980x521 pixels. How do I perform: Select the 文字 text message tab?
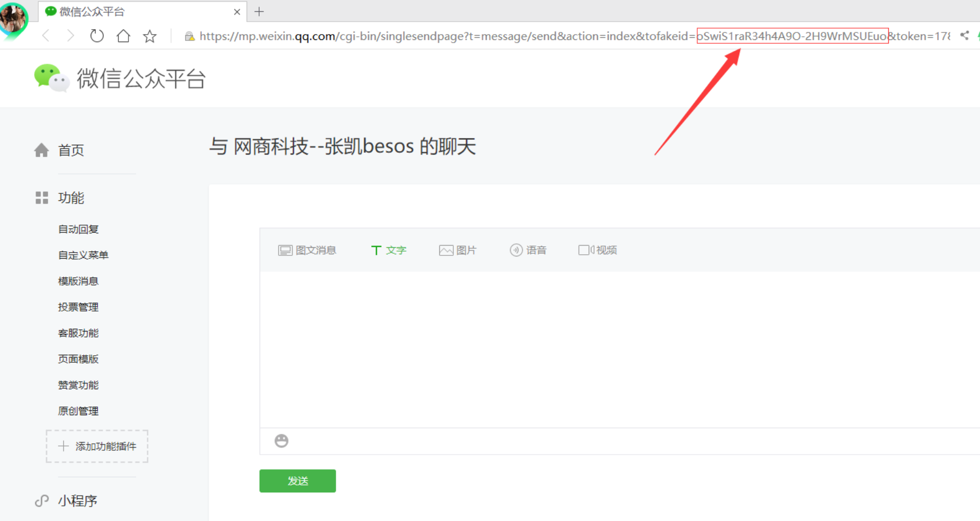tap(389, 250)
